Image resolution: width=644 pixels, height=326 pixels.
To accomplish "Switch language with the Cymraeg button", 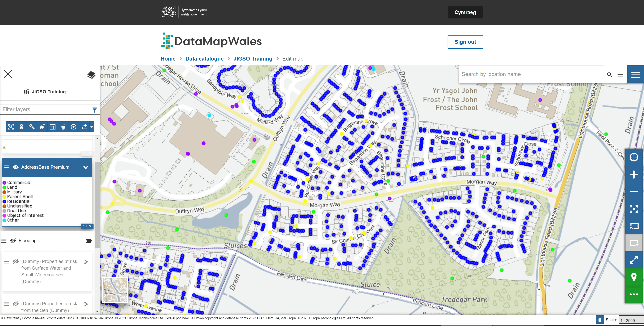I will [465, 12].
